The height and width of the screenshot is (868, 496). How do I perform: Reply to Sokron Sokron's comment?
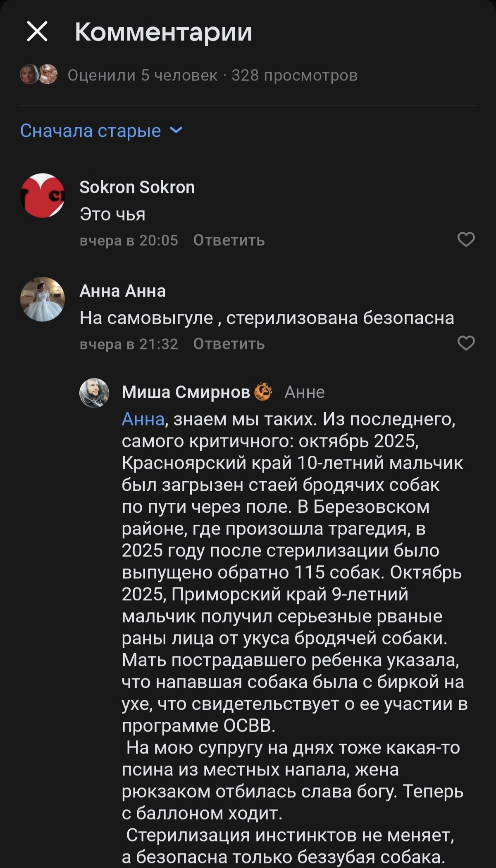[x=229, y=240]
